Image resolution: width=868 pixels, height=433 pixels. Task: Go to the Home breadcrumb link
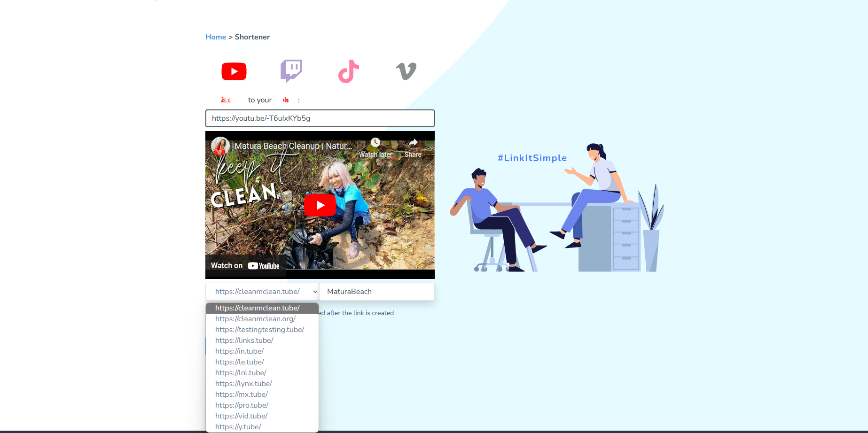[216, 37]
